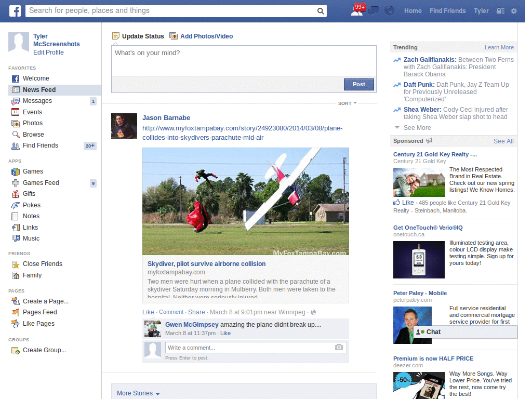532x399 pixels.
Task: Click the Events calendar icon
Action: tap(16, 112)
